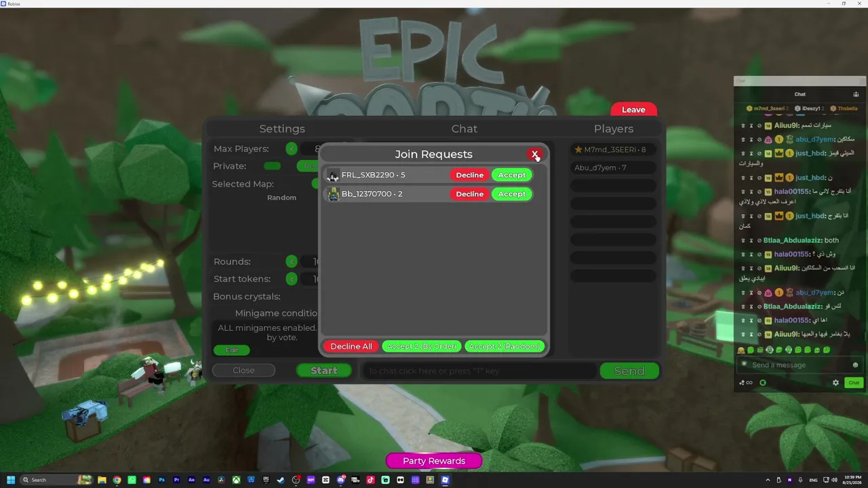868x488 pixels.
Task: Open Xbox app from taskbar
Action: point(236,480)
